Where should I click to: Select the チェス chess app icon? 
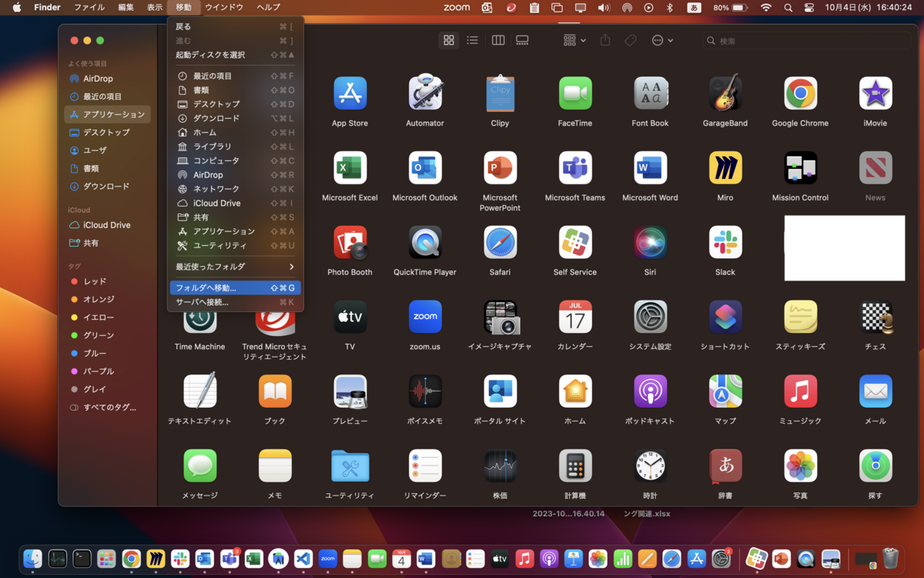click(x=875, y=317)
